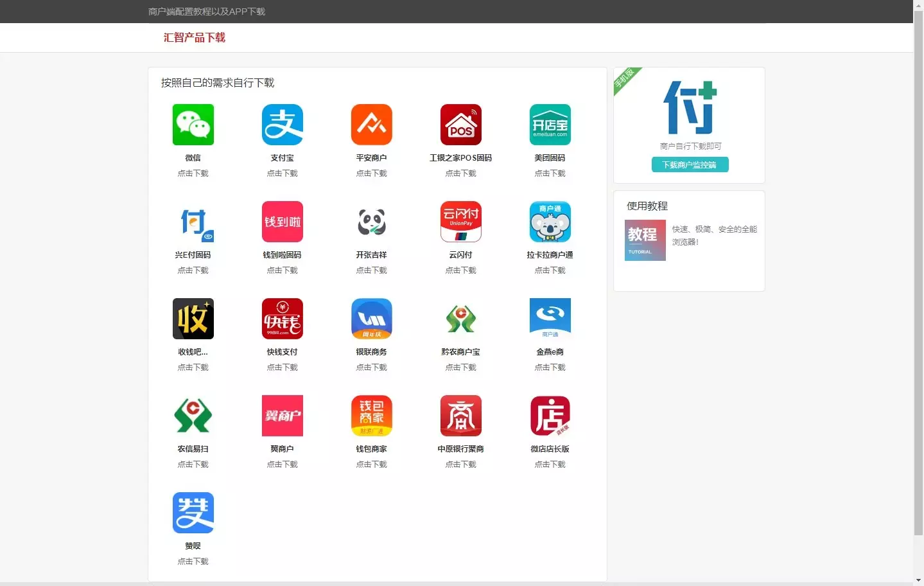Image resolution: width=924 pixels, height=586 pixels.
Task: Open the 冀商户 pink icon
Action: (282, 416)
